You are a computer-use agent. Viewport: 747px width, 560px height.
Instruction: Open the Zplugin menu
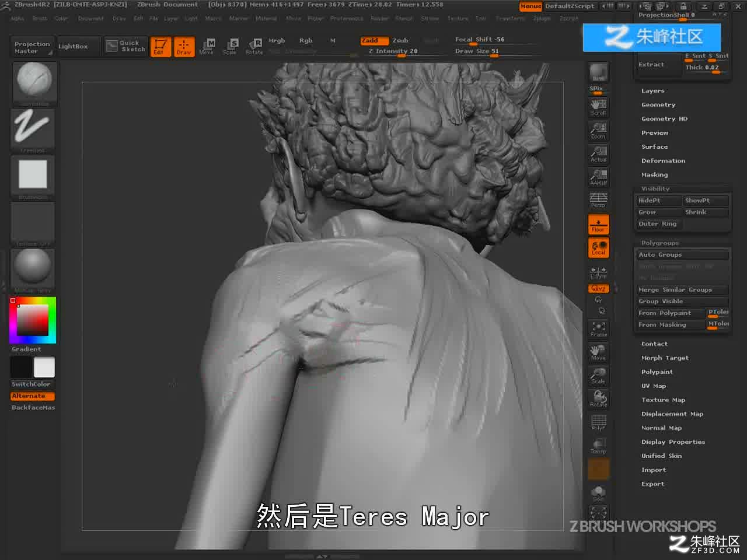click(x=542, y=19)
